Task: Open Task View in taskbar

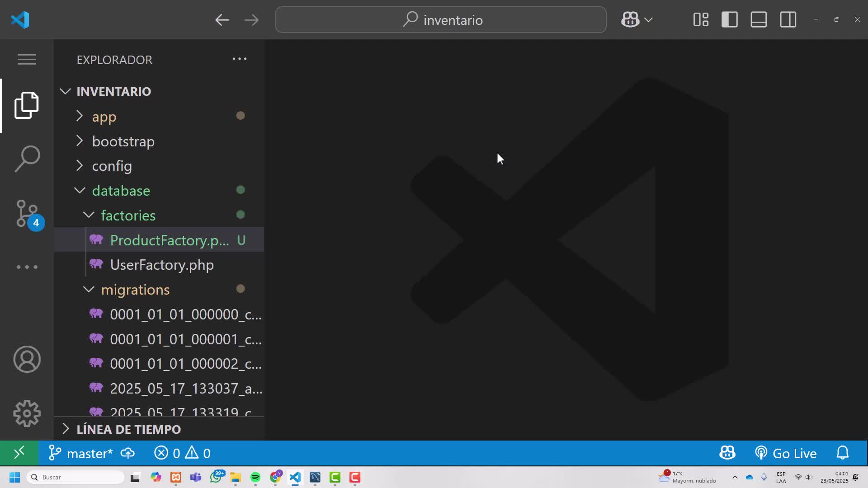Action: [x=135, y=477]
